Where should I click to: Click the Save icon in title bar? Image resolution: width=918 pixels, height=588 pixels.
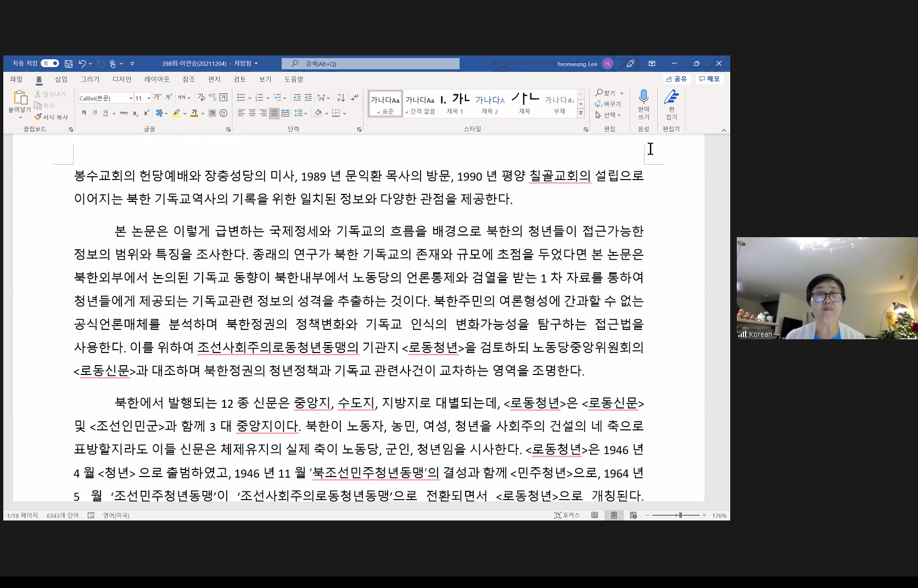tap(69, 64)
